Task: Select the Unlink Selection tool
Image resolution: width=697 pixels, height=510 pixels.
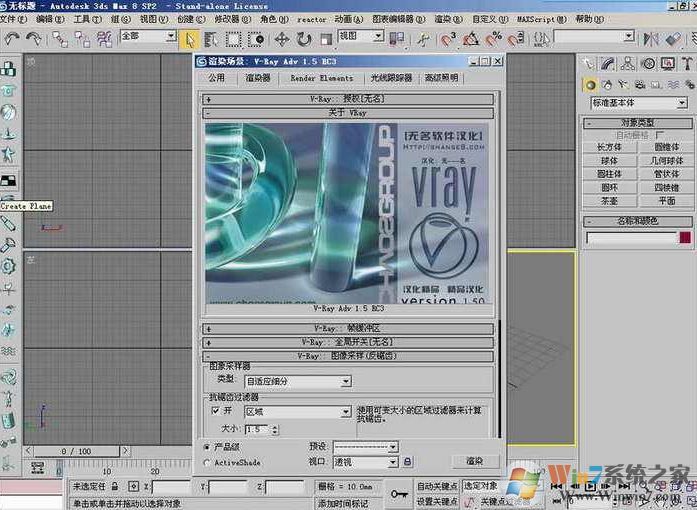Action: pos(82,39)
